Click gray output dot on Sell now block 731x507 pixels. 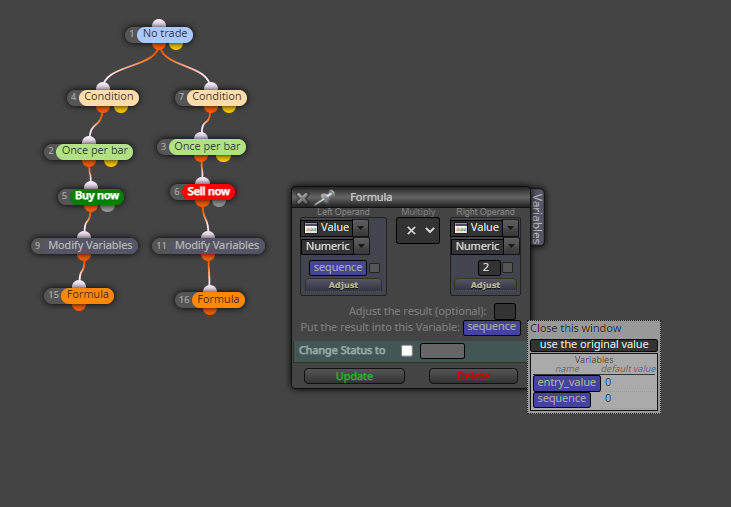tap(219, 203)
